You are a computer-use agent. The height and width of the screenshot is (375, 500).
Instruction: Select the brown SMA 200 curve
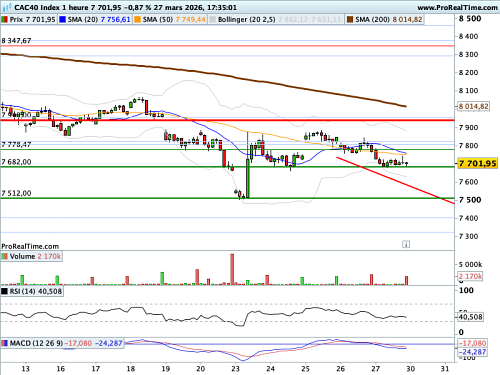coord(203,73)
